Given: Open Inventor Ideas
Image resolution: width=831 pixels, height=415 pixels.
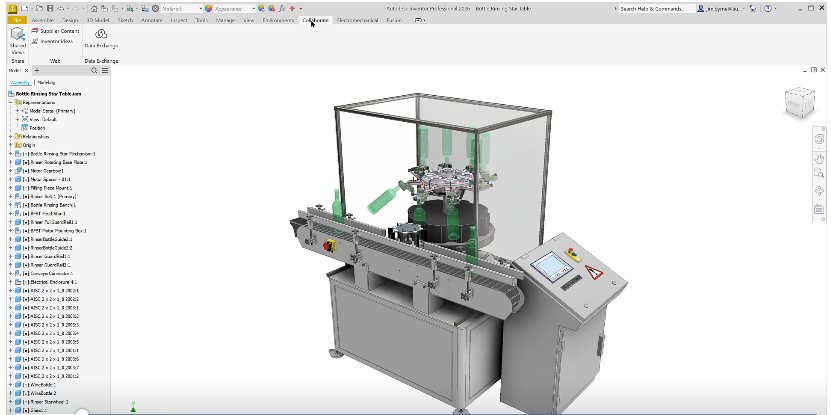Looking at the screenshot, I should point(54,41).
